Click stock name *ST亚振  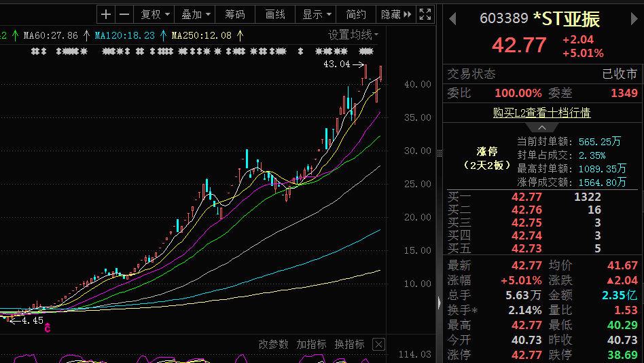pos(567,19)
